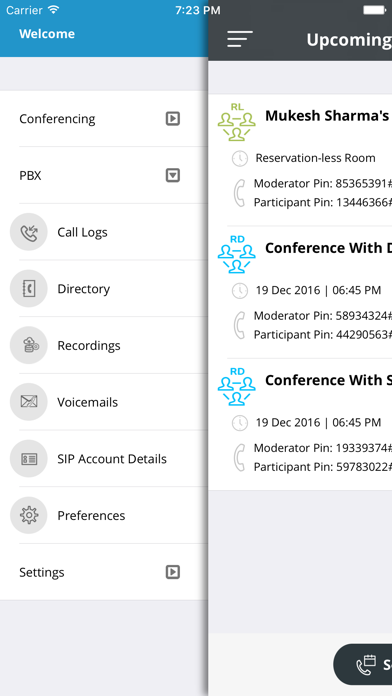Collapse the PBX section arrow

coord(173,176)
